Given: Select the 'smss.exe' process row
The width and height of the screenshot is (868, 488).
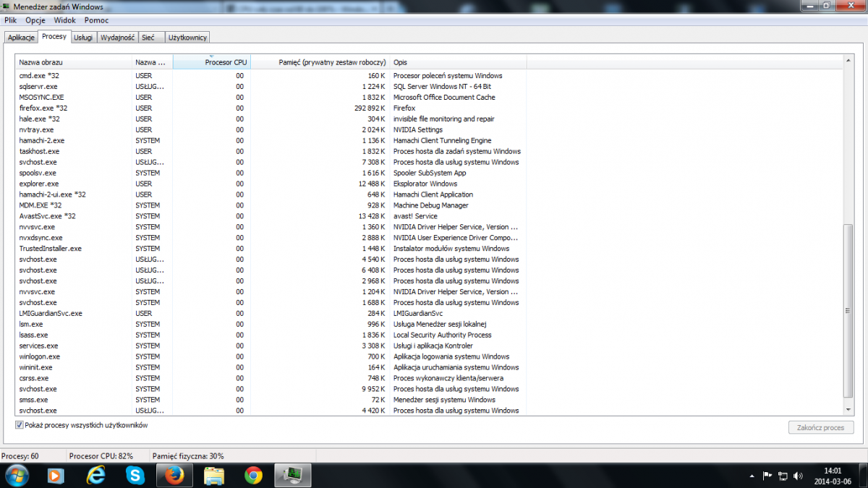Looking at the screenshot, I should tap(271, 400).
